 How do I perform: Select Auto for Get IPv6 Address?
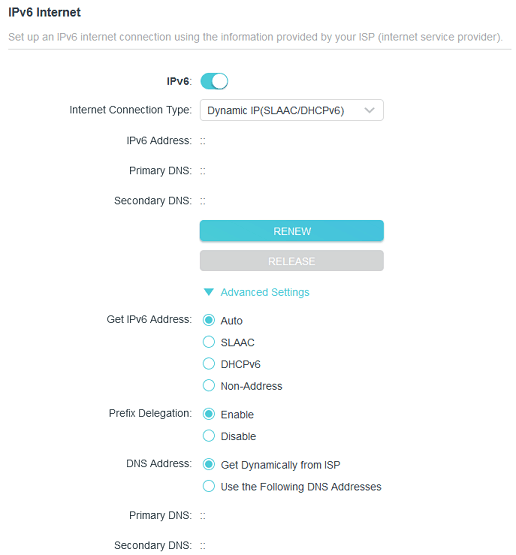pyautogui.click(x=209, y=320)
